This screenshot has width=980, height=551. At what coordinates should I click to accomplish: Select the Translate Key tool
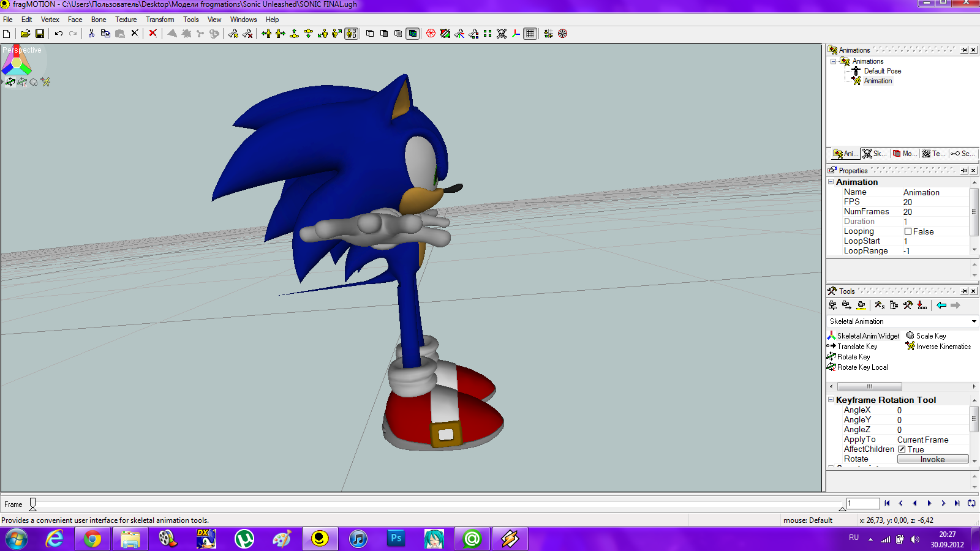point(852,347)
